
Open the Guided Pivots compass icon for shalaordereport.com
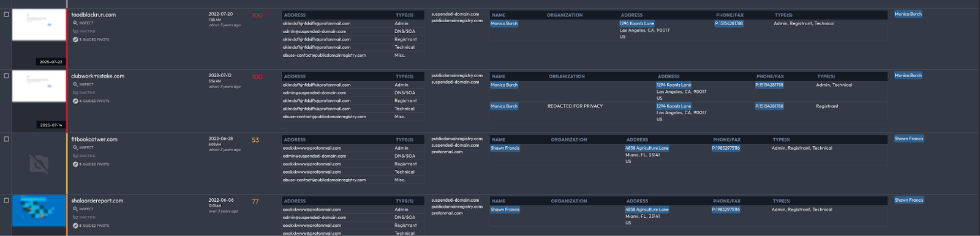75,226
